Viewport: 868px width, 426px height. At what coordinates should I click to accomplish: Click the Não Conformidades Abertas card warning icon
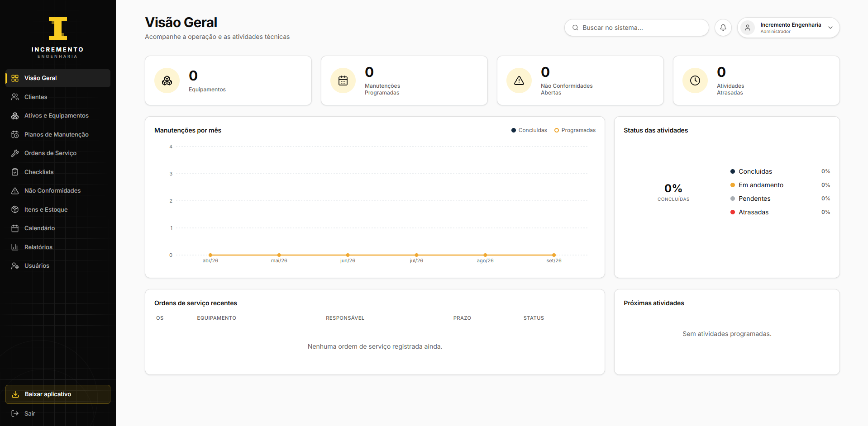pos(519,80)
